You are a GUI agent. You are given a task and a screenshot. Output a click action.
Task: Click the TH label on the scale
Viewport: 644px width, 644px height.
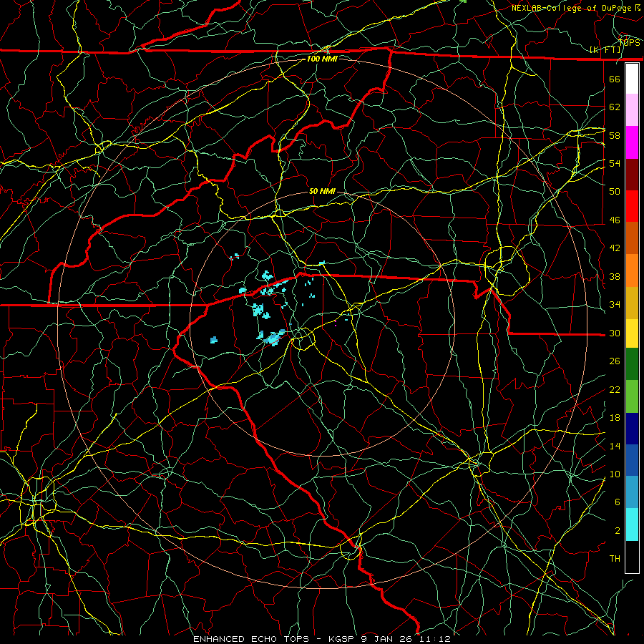pos(615,559)
